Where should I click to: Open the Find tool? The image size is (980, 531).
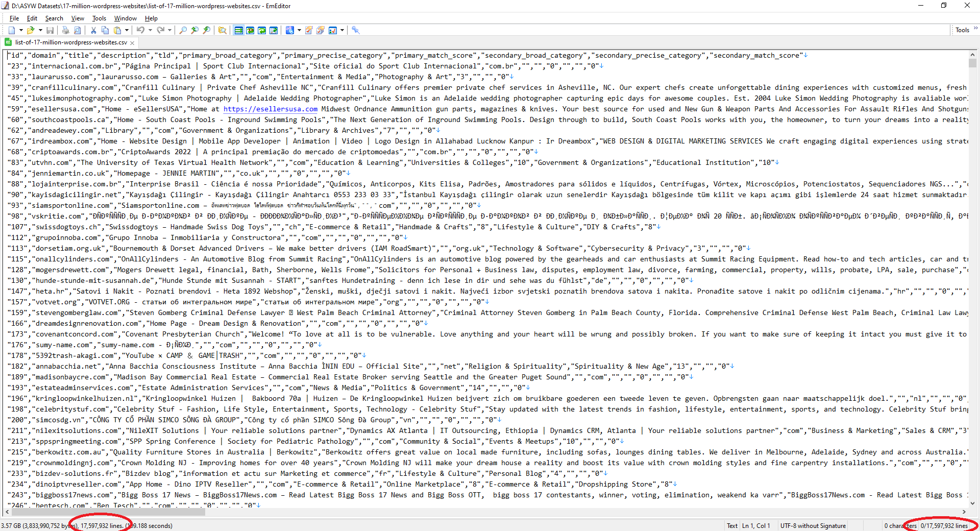[183, 30]
